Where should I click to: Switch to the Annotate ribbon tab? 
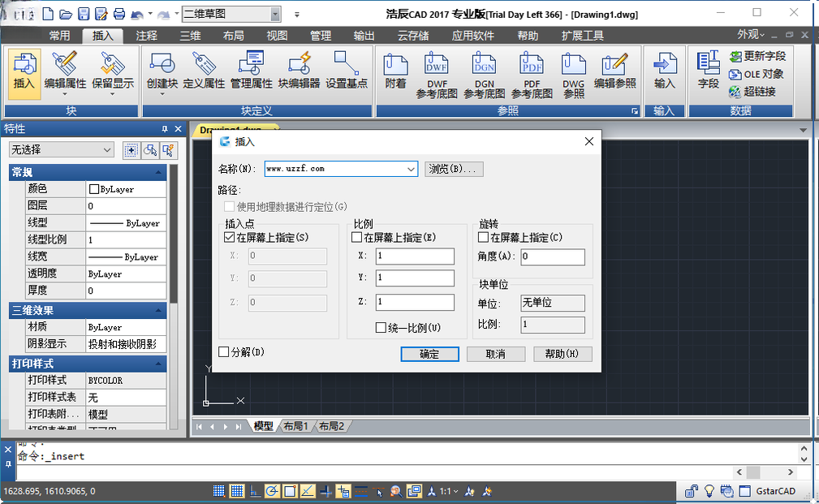click(x=146, y=36)
